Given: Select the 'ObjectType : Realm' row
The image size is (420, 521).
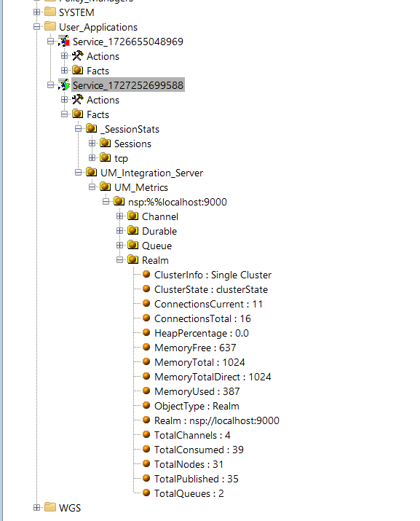Looking at the screenshot, I should coord(197,406).
